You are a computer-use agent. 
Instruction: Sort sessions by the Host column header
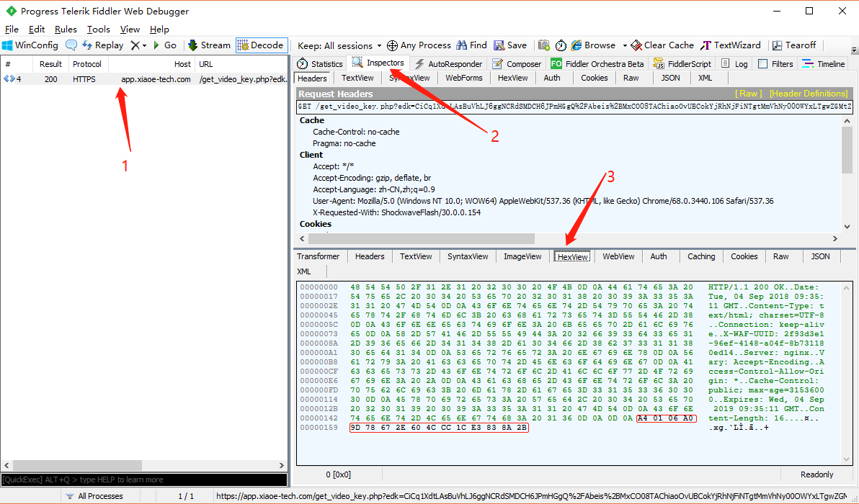152,64
